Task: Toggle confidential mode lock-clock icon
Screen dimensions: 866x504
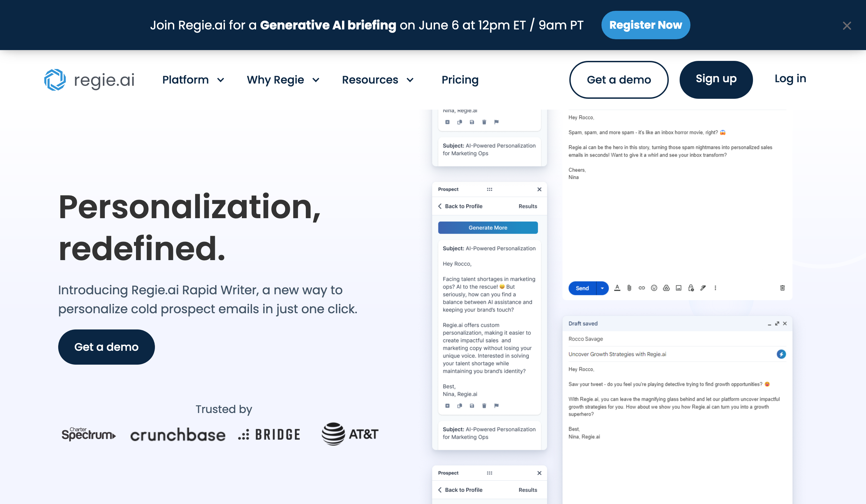Action: [691, 288]
